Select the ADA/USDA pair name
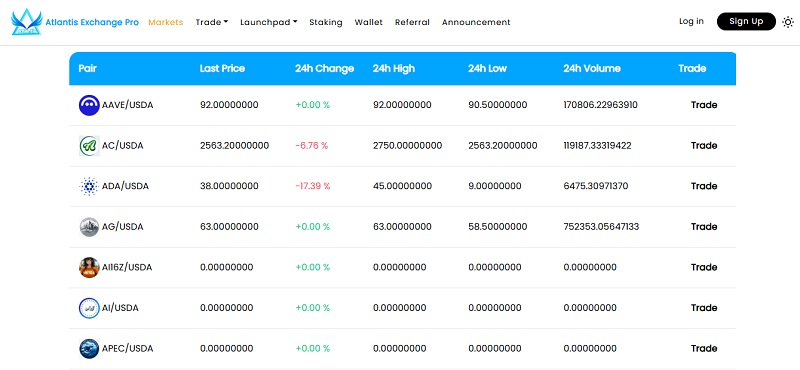The image size is (800, 370). [x=126, y=186]
